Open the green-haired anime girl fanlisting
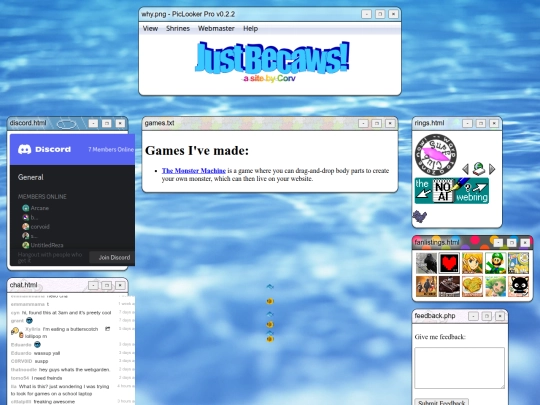This screenshot has width=540, height=405. coord(495,286)
